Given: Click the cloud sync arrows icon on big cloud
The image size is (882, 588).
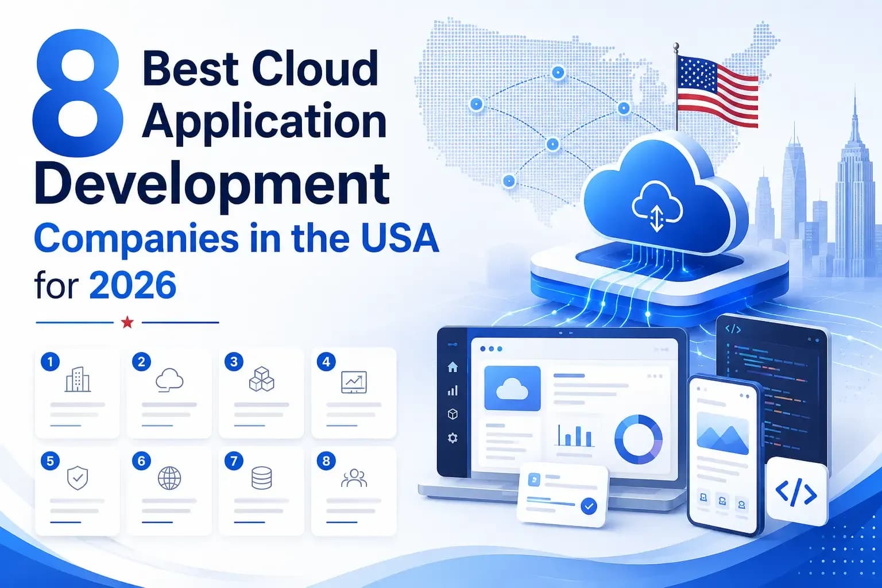Looking at the screenshot, I should [x=657, y=207].
